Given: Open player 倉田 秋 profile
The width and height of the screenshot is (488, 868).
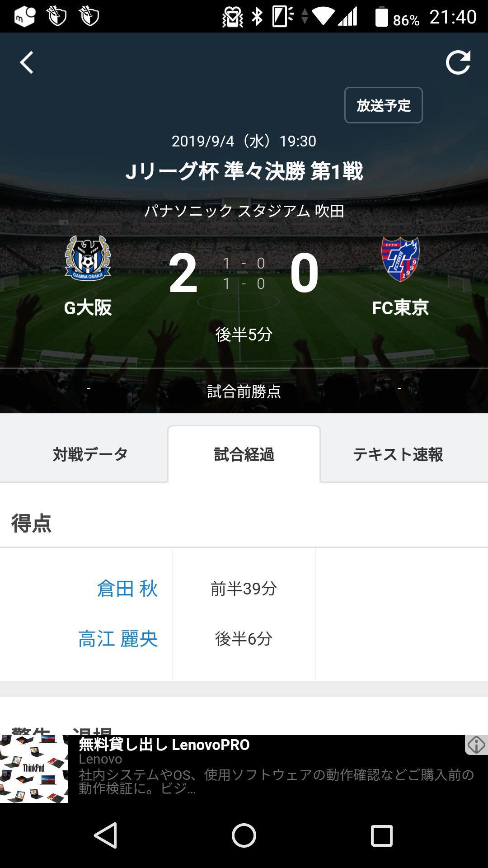Looking at the screenshot, I should click(x=127, y=589).
